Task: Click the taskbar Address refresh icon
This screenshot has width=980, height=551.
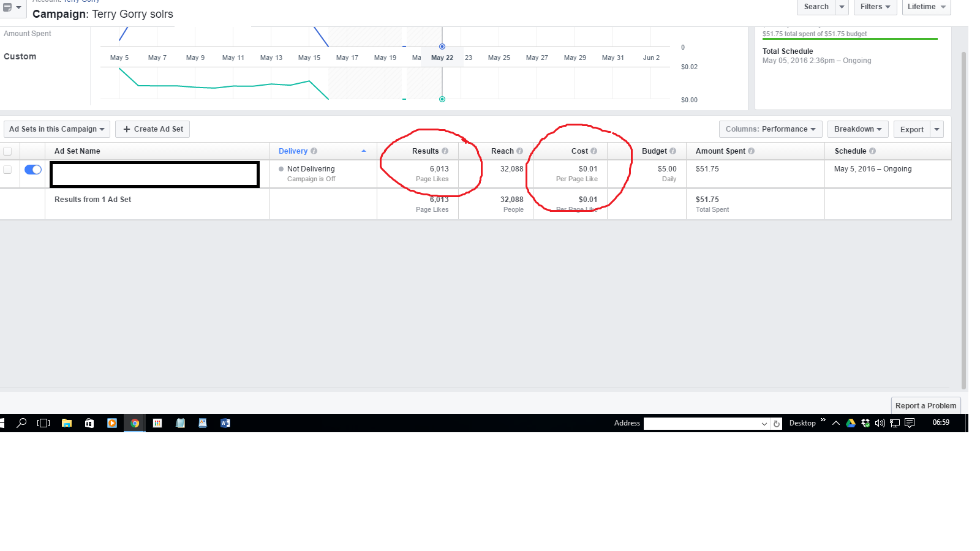Action: 777,423
